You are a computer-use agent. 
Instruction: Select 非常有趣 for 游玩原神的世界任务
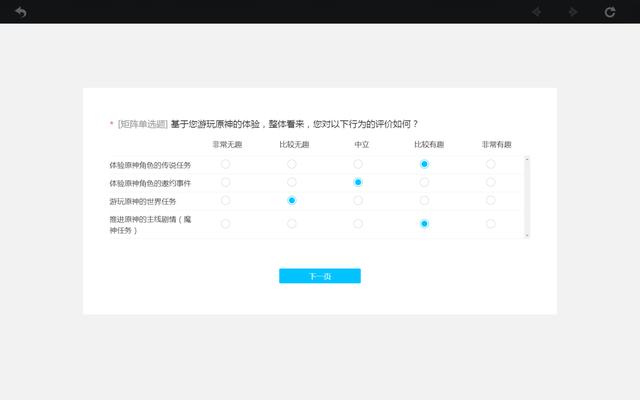point(490,200)
